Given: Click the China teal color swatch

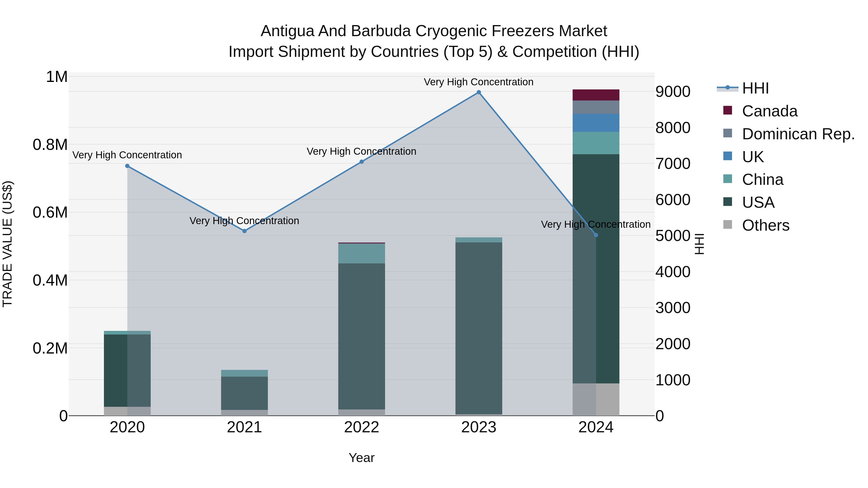Looking at the screenshot, I should pyautogui.click(x=728, y=179).
